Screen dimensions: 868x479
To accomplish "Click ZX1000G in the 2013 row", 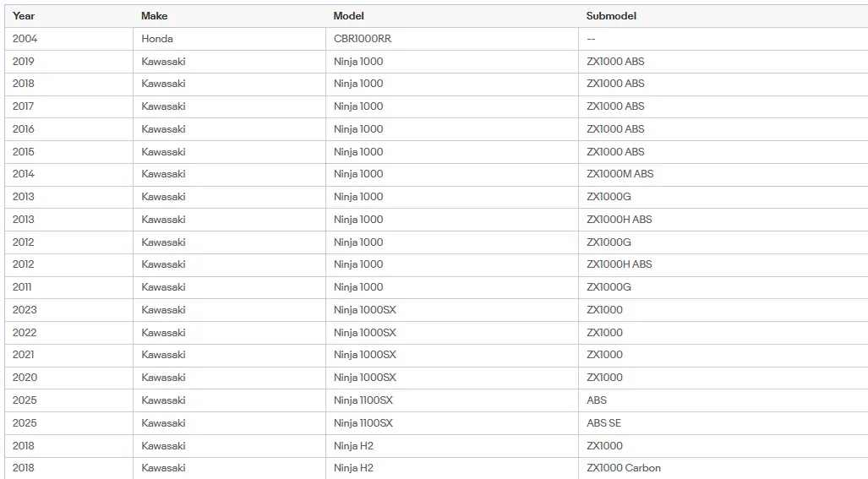I will pyautogui.click(x=609, y=196).
